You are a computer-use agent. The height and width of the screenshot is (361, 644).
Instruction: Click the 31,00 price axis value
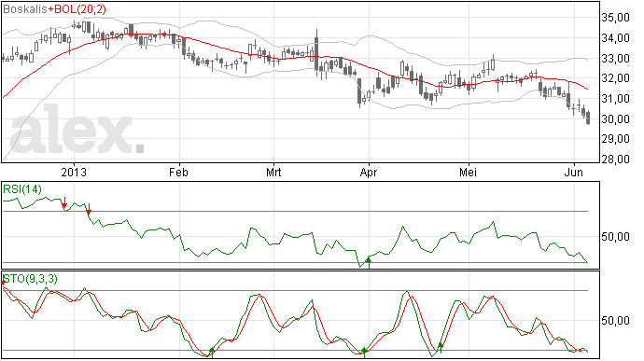tap(615, 99)
